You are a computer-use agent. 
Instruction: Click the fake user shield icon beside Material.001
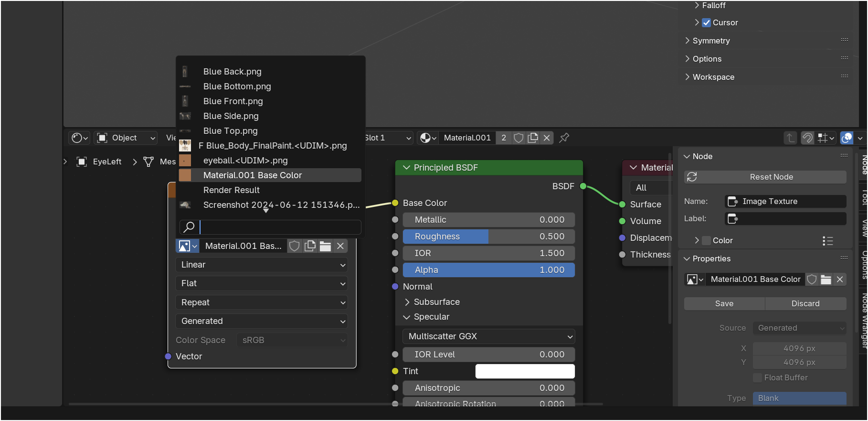point(519,138)
